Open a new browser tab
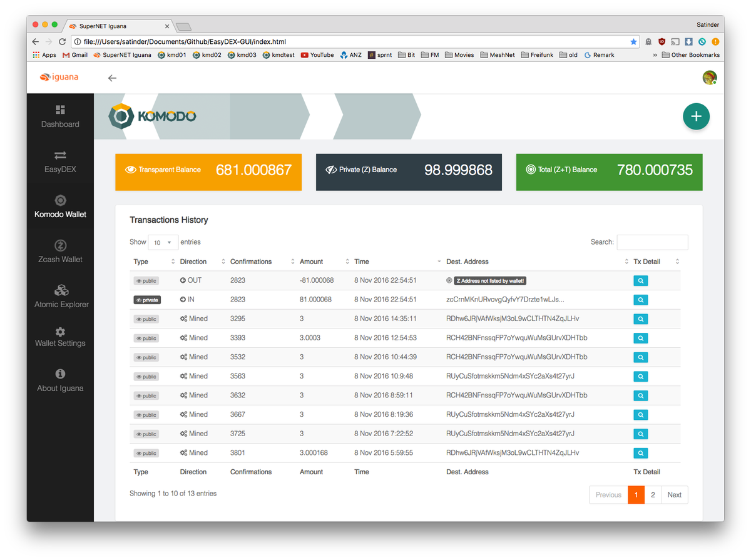This screenshot has height=560, width=751. [x=183, y=26]
